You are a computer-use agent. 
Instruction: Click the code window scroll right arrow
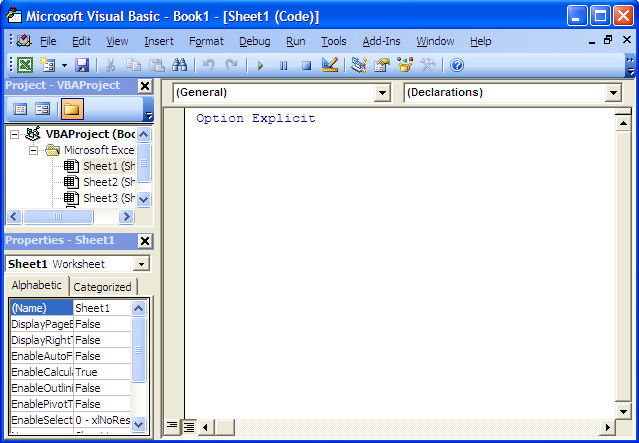608,427
